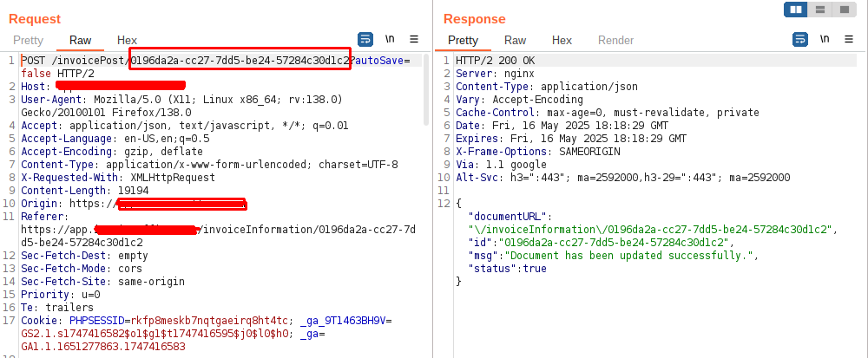Click the Response panel title
868x358 pixels.
tap(475, 19)
